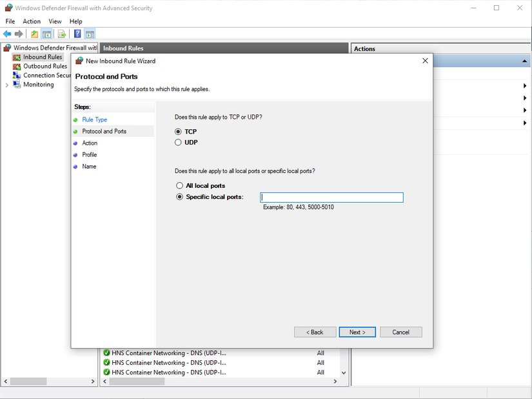Expand the second Actions pane submenu arrow
The width and height of the screenshot is (532, 399).
point(525,97)
